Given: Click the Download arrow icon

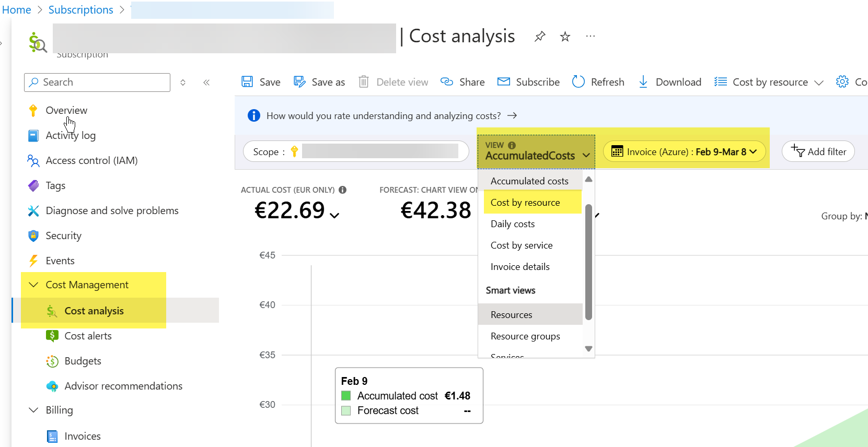Looking at the screenshot, I should 643,81.
